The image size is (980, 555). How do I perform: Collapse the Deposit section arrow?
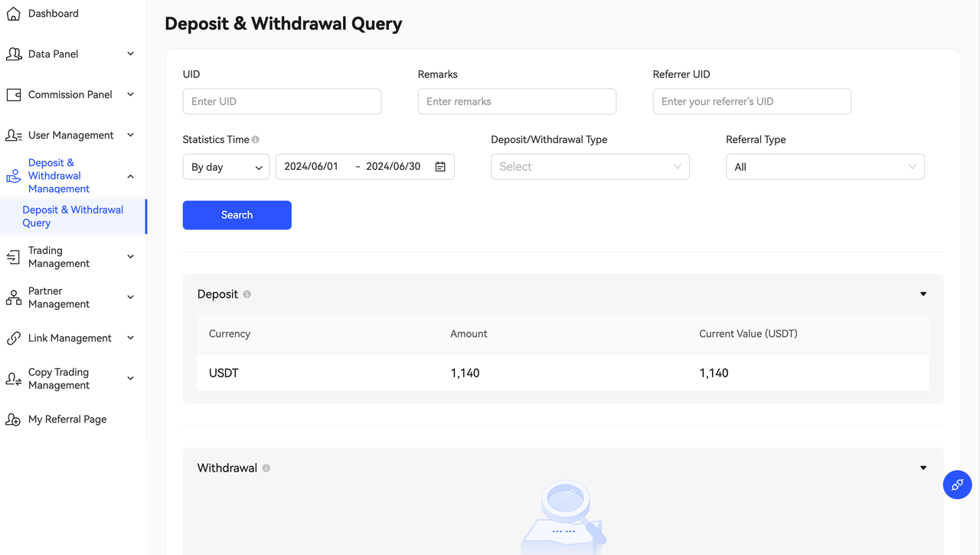[923, 294]
